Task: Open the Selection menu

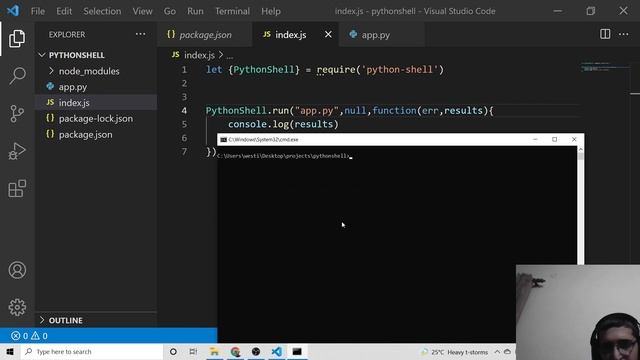Action: (x=102, y=11)
